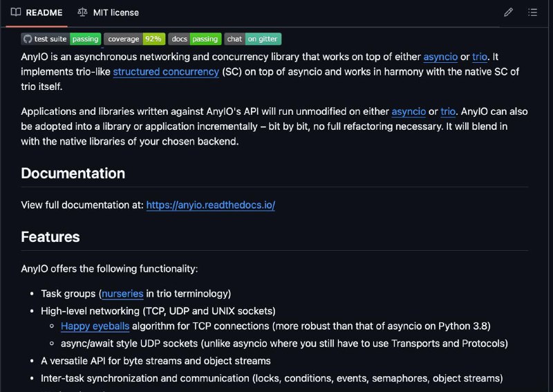Click the coverage 92% badge

(x=134, y=39)
